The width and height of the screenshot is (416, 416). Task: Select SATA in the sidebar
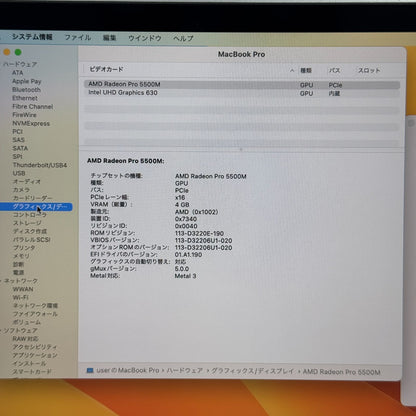click(20, 148)
